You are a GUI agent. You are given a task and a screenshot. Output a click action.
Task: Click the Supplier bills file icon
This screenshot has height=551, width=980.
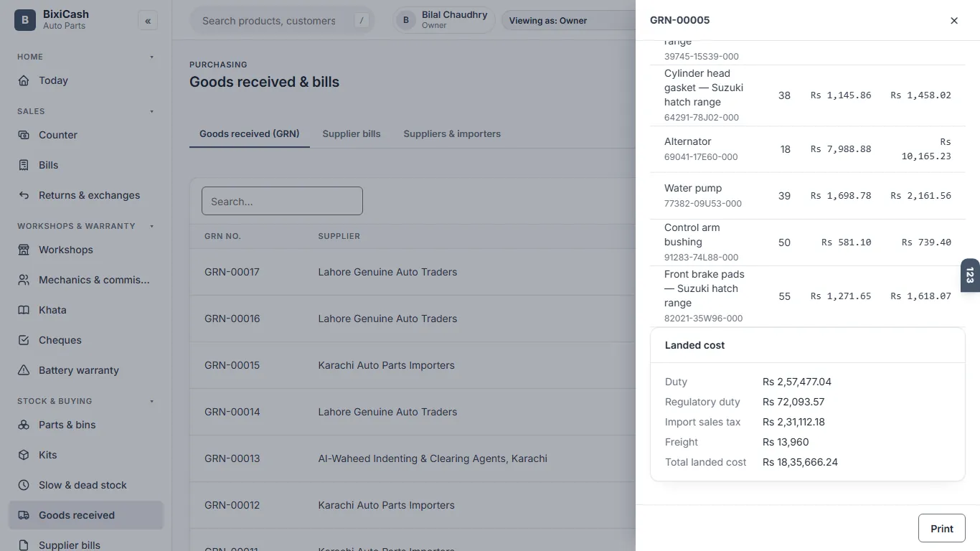click(24, 545)
